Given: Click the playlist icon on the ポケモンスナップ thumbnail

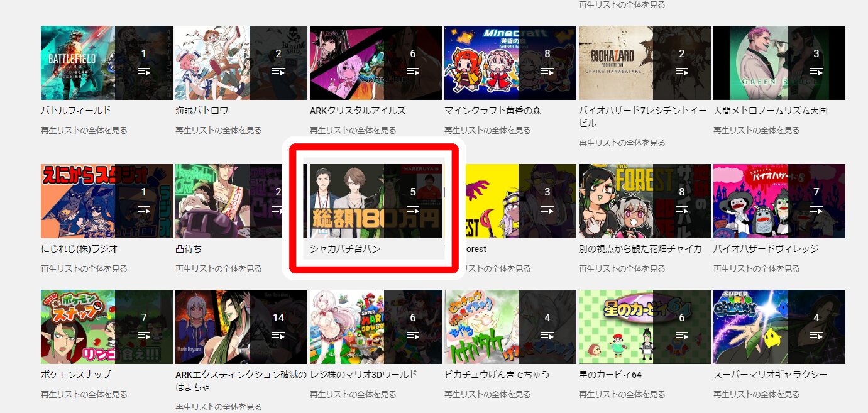Looking at the screenshot, I should tap(144, 336).
